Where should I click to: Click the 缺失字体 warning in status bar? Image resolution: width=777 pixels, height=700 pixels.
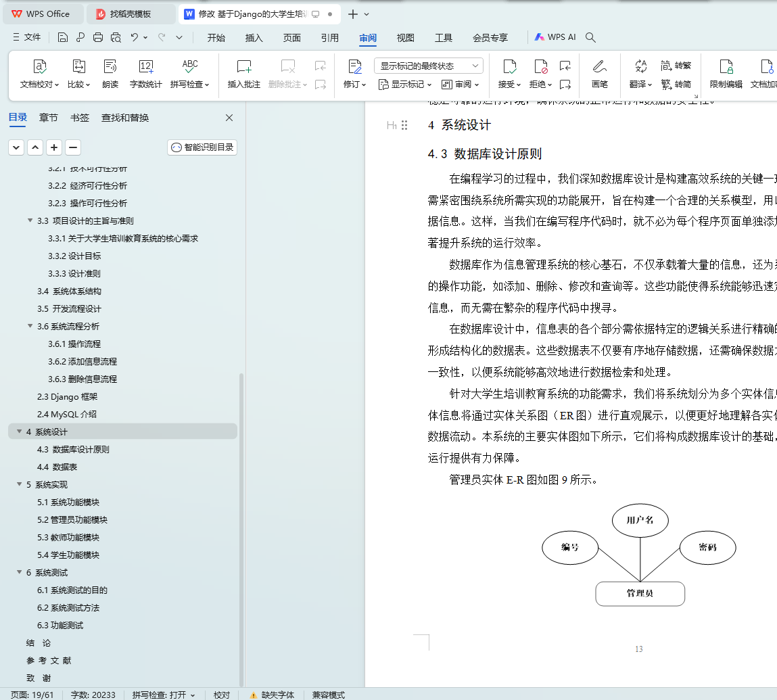(x=272, y=695)
